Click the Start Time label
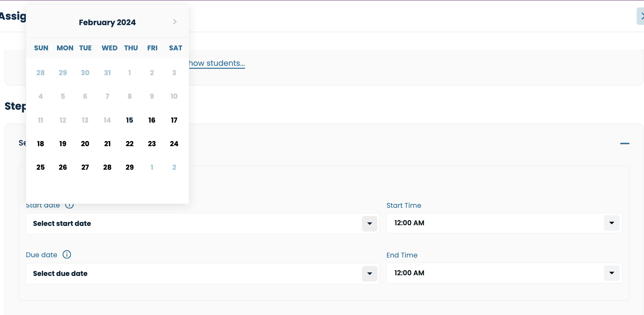The image size is (644, 315). (404, 206)
